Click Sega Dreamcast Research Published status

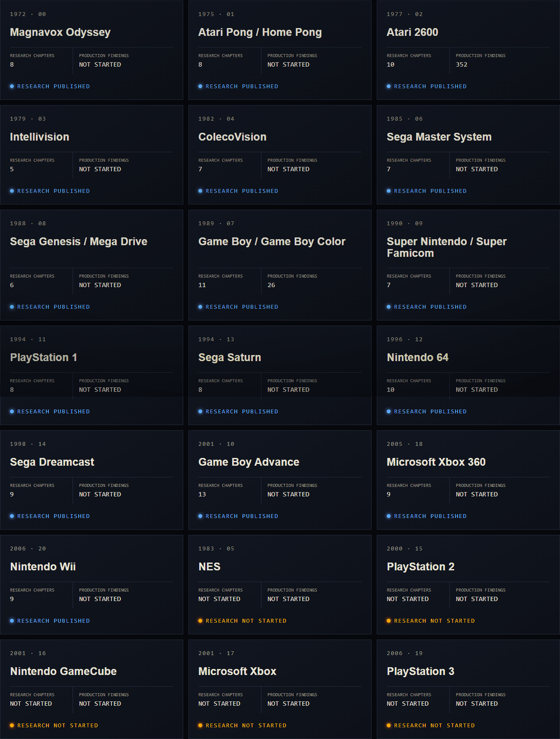tap(50, 516)
